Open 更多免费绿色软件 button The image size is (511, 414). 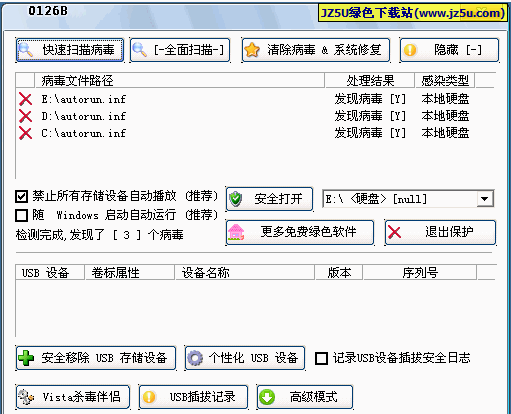point(300,232)
